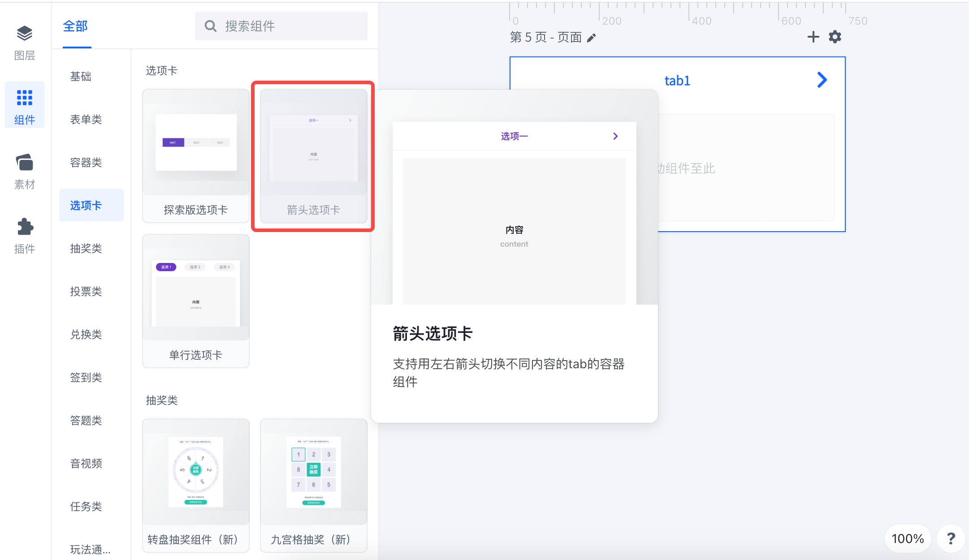The width and height of the screenshot is (969, 560).
Task: Click the tab1 label on canvas
Action: tap(677, 81)
